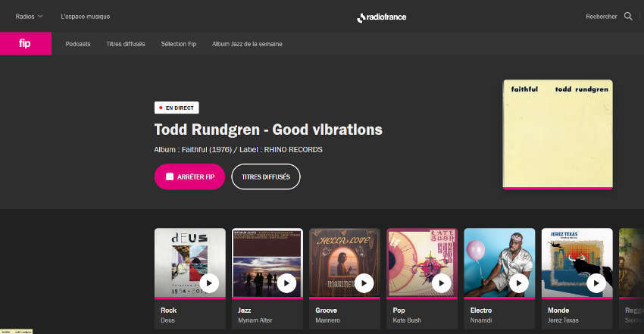644x334 pixels.
Task: Click the pink fip logo
Action: (x=26, y=43)
